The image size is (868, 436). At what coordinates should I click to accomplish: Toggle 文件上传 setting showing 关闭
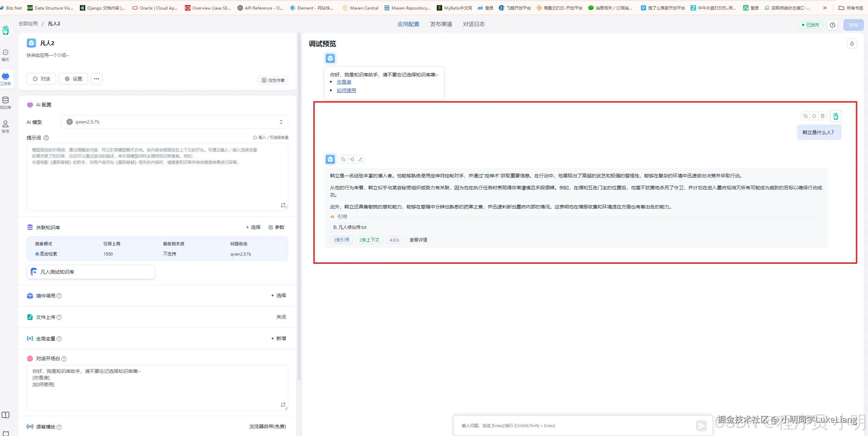tap(281, 317)
